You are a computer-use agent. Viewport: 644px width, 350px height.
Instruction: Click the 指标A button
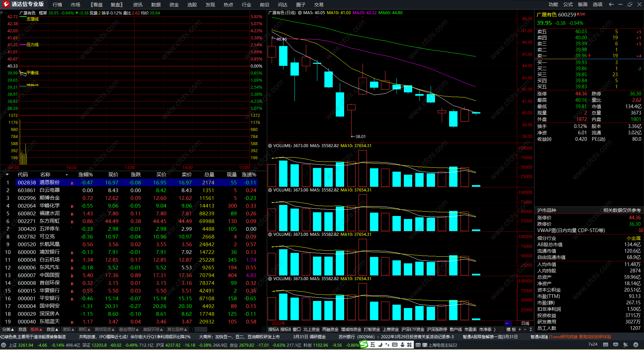click(274, 330)
